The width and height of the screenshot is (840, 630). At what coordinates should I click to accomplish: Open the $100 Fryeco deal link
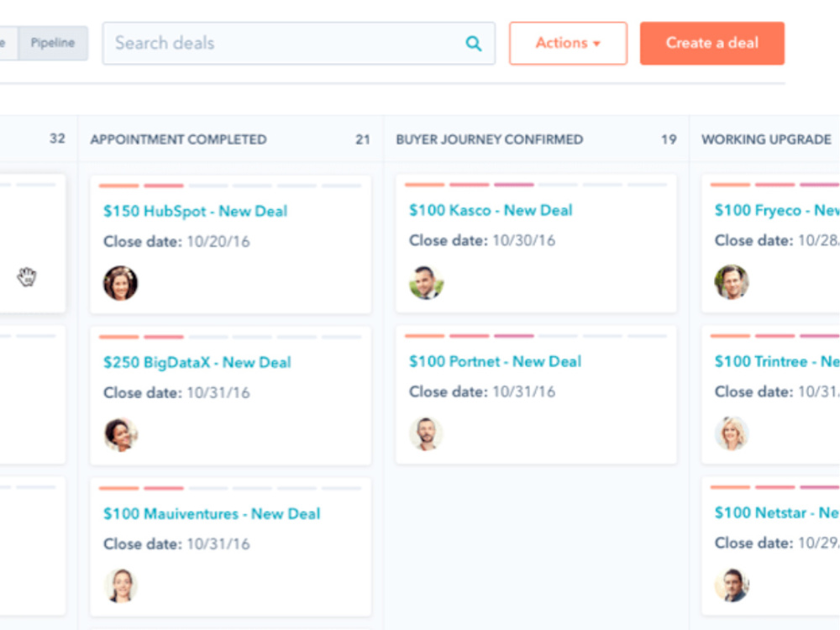777,210
